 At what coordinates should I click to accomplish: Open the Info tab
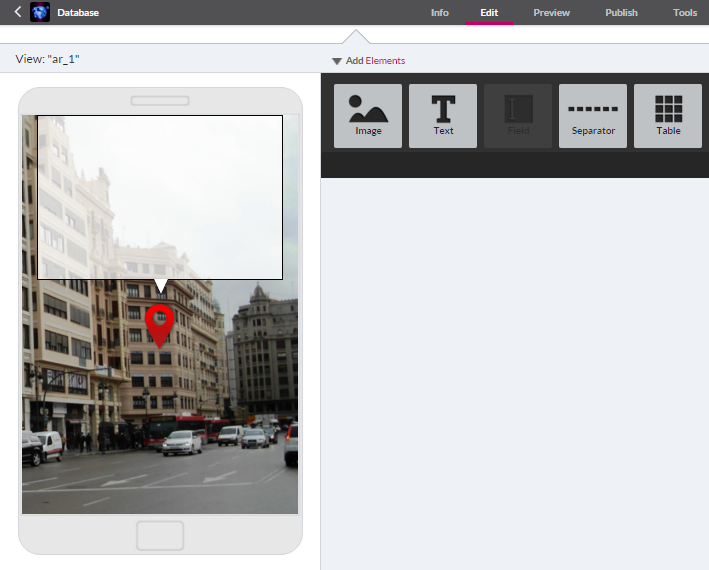(x=440, y=13)
